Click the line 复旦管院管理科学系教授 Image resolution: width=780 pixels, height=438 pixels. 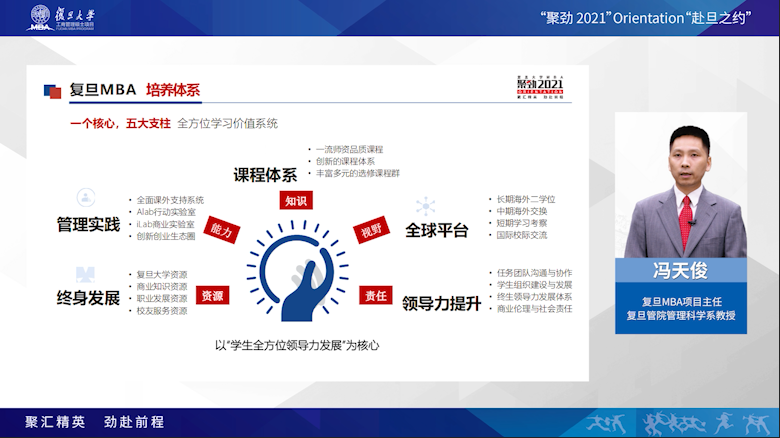[x=681, y=316]
